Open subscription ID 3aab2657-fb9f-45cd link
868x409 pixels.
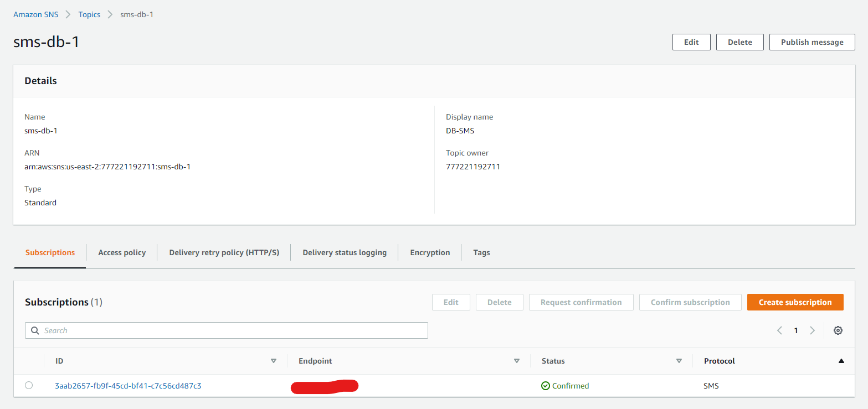pos(127,385)
